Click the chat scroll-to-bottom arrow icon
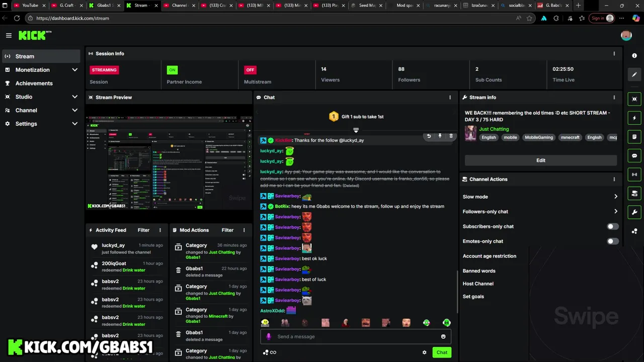644x362 pixels. coord(356,130)
